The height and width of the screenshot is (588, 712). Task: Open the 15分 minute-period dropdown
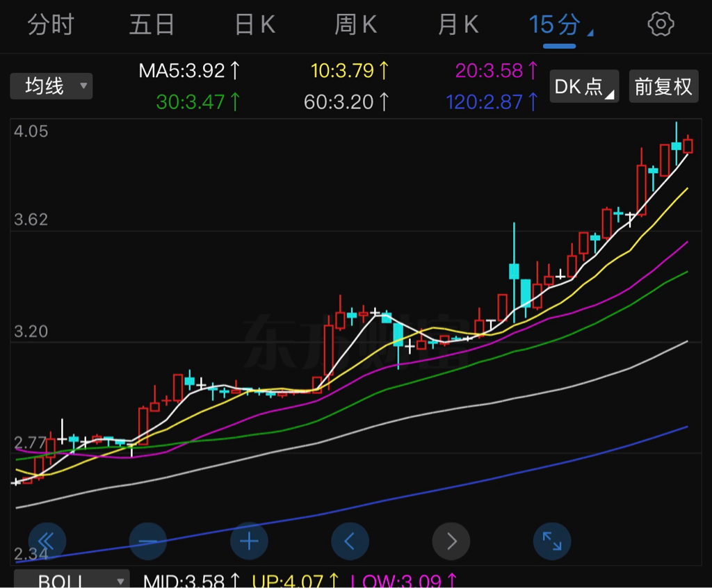click(x=560, y=25)
